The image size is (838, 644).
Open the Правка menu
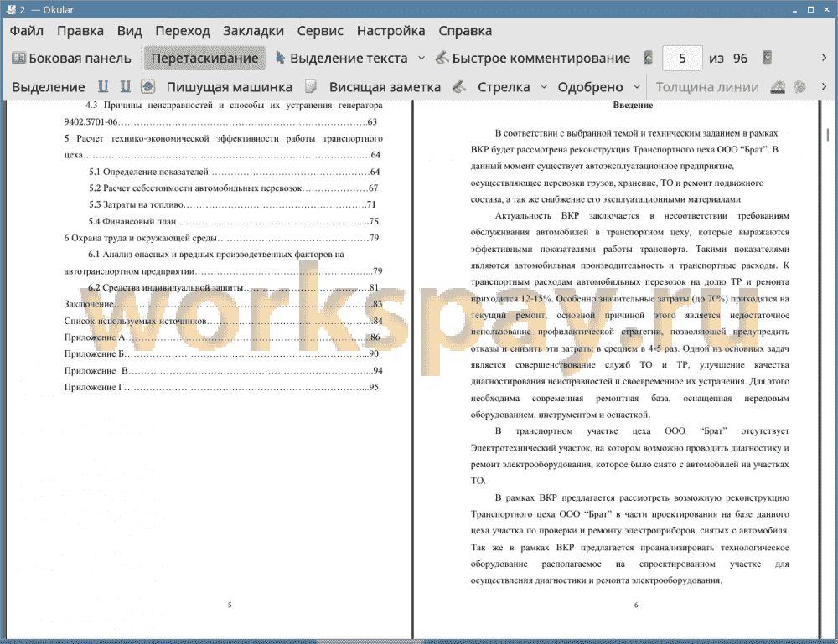click(x=80, y=31)
